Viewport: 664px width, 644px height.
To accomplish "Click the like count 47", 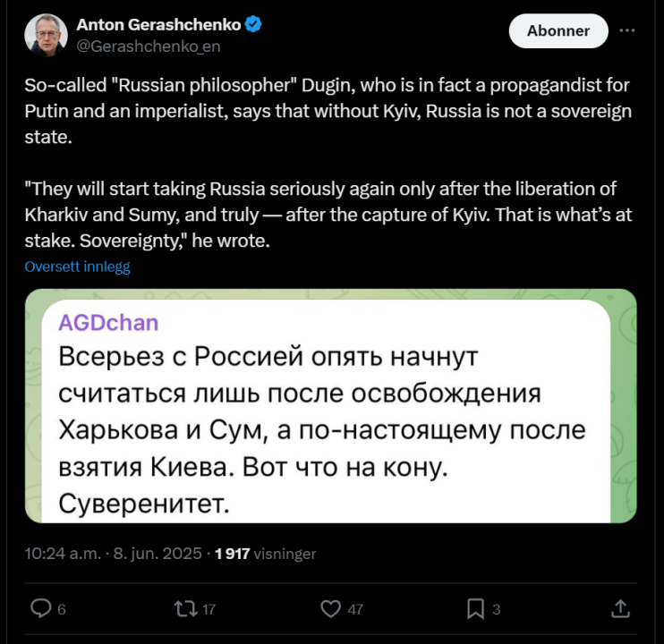I will tap(355, 609).
